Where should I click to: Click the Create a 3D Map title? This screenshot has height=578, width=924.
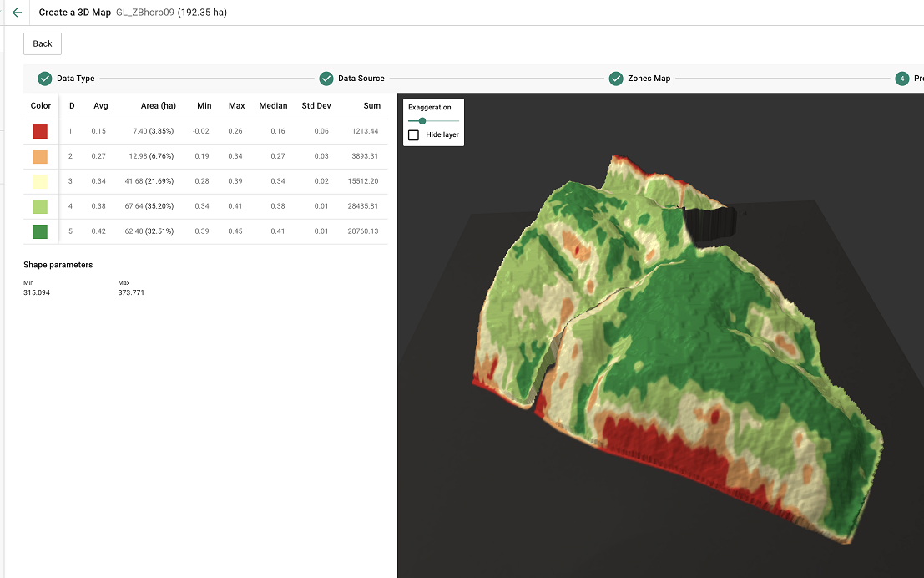coord(75,13)
